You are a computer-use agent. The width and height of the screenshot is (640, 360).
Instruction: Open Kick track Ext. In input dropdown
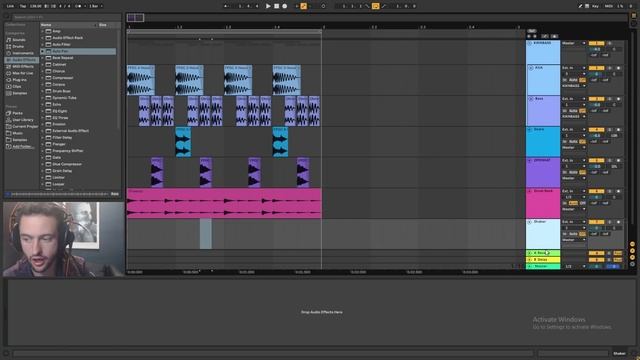pyautogui.click(x=574, y=68)
